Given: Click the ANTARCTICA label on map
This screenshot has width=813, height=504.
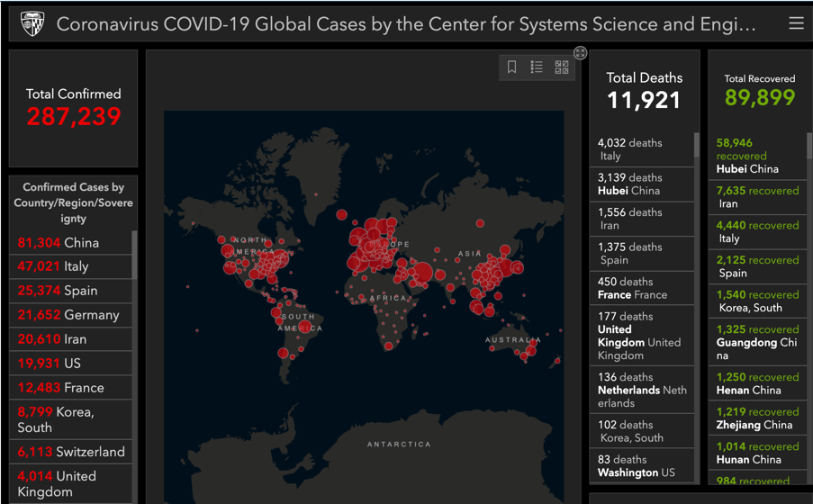Looking at the screenshot, I should (399, 445).
